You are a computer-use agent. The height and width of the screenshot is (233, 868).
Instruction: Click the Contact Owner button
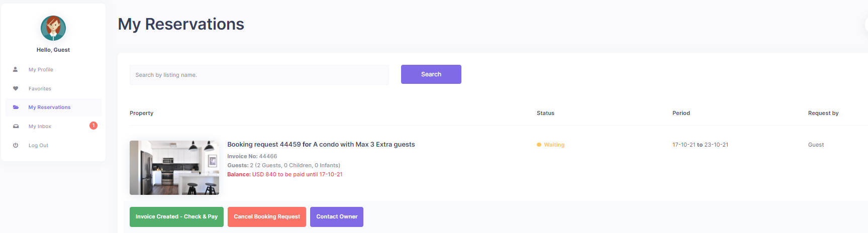coord(337,217)
